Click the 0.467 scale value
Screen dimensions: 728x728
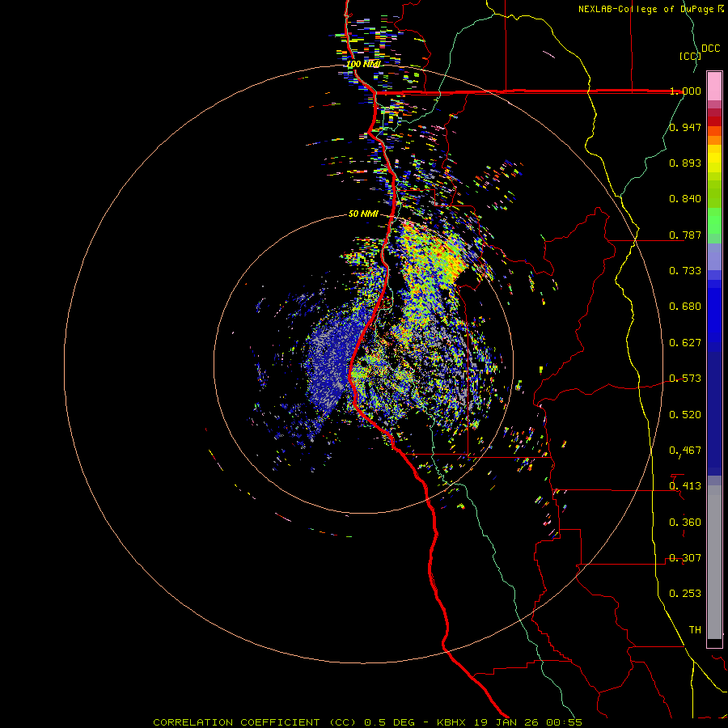[685, 451]
